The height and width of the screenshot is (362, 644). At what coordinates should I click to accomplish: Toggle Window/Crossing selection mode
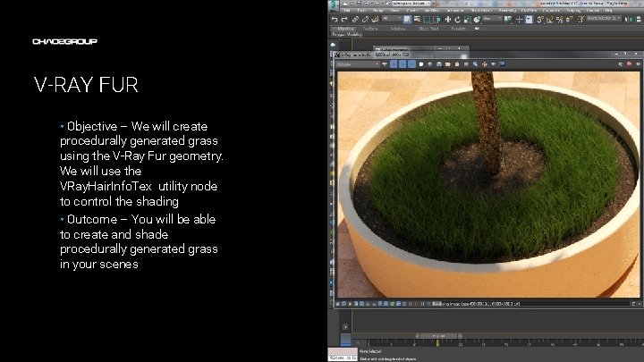point(437,20)
